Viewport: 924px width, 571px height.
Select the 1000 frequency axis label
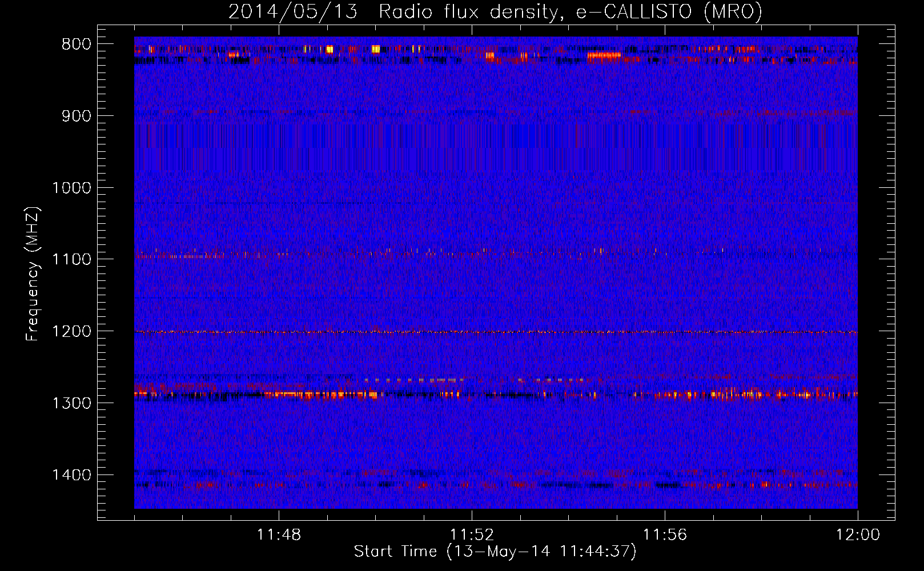(x=72, y=188)
